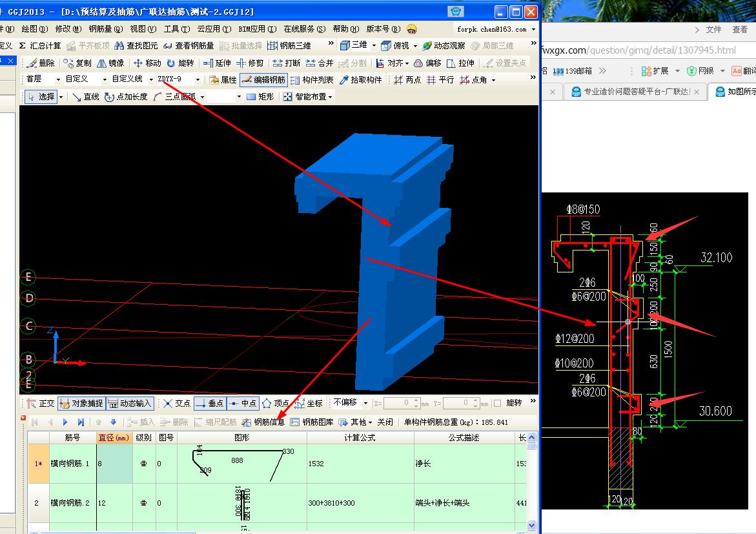Select the 矩形 rectangle drawing tool

260,97
